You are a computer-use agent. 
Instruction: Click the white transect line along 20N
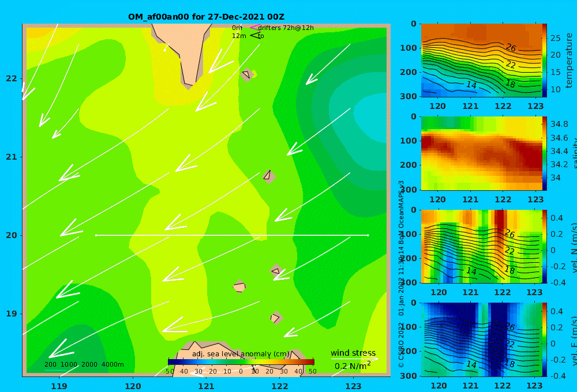pyautogui.click(x=232, y=235)
